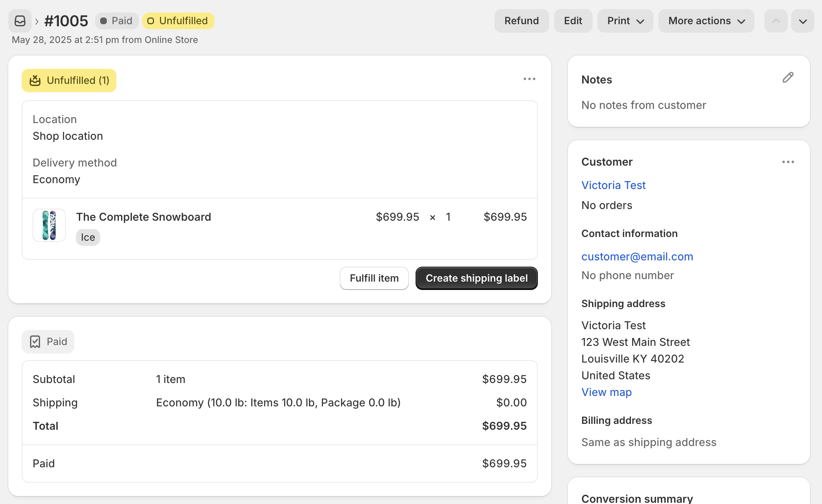Click the Refund button
Viewport: 822px width, 504px height.
tap(522, 21)
